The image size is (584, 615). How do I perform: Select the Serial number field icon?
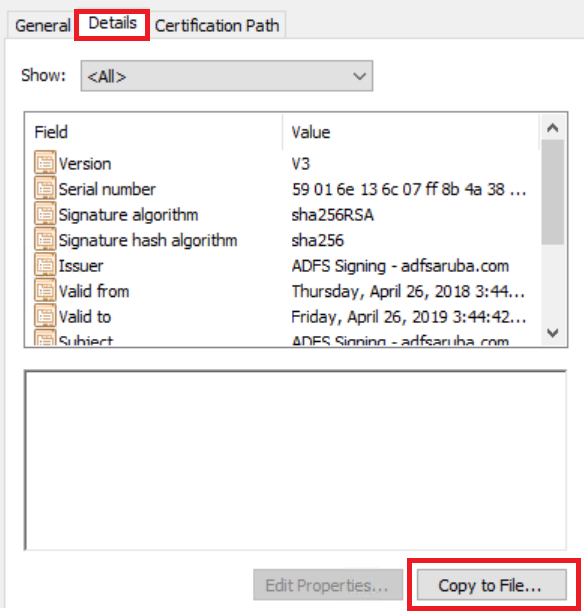tap(45, 188)
